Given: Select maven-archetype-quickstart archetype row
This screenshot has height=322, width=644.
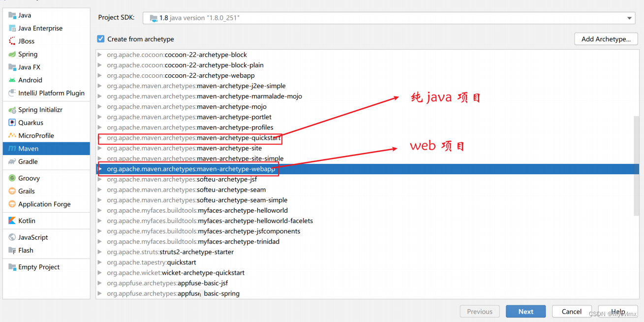Looking at the screenshot, I should point(367,138).
